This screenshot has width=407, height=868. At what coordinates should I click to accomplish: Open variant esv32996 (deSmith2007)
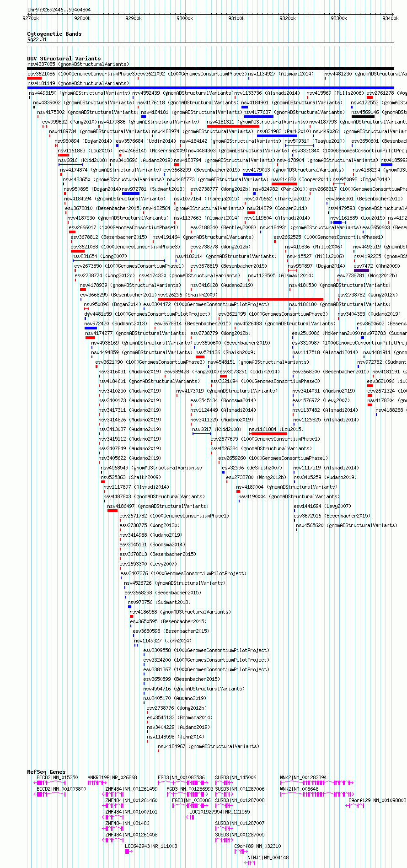[252, 468]
